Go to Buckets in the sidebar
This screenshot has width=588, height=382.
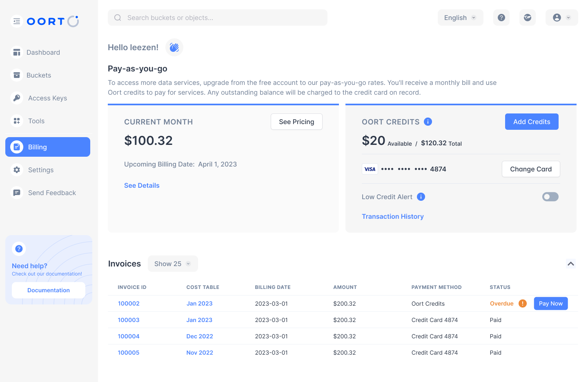39,75
